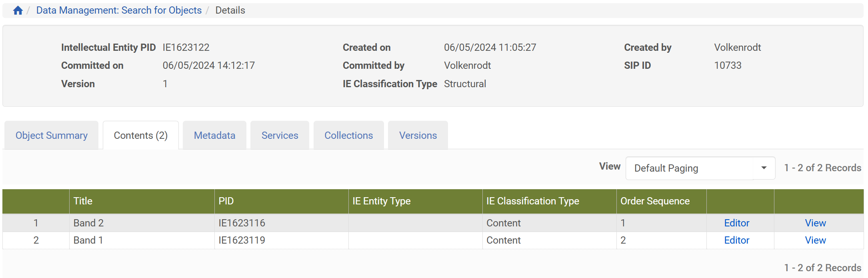
Task: Open Editor for Band 1
Action: (736, 240)
